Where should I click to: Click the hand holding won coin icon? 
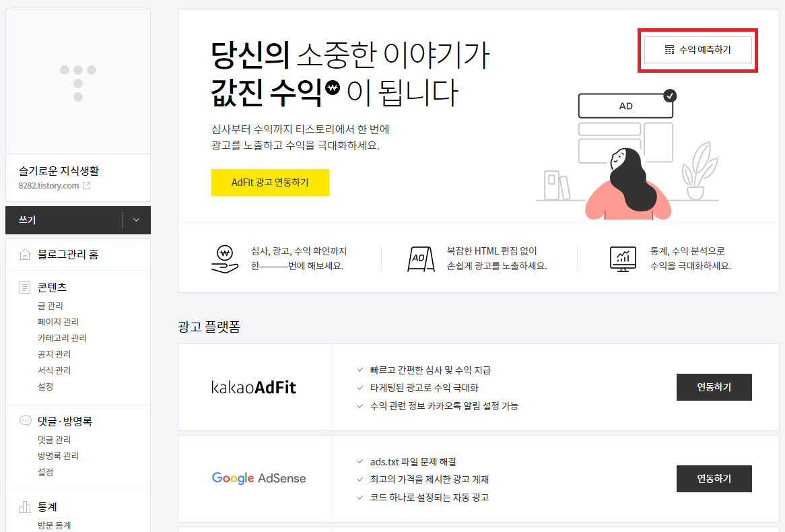(x=225, y=259)
